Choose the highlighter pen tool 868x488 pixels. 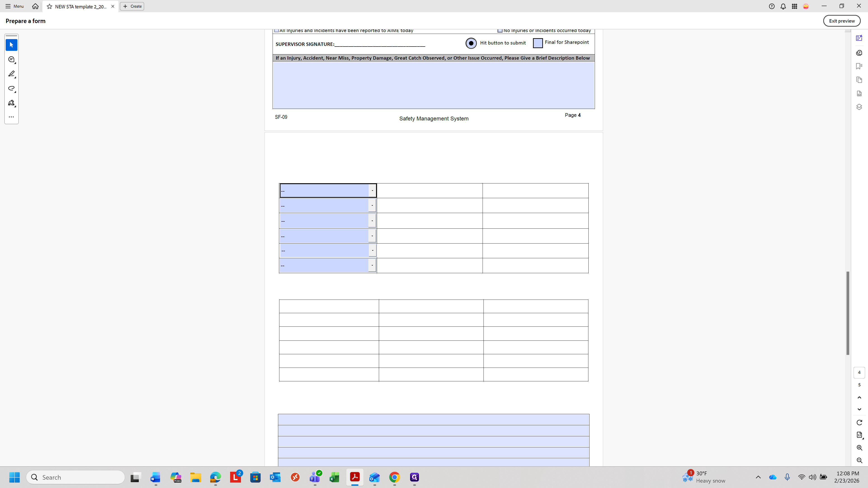tap(12, 74)
